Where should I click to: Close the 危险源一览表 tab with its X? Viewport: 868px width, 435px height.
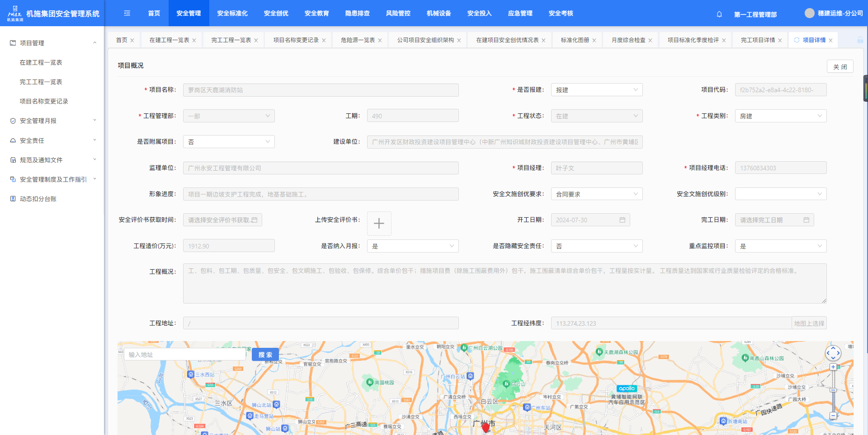click(x=380, y=40)
